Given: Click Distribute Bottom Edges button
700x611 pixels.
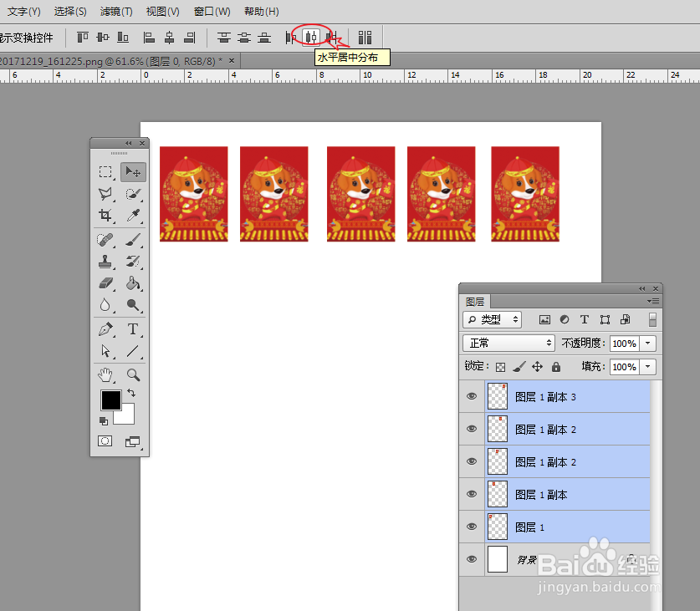Looking at the screenshot, I should [263, 37].
